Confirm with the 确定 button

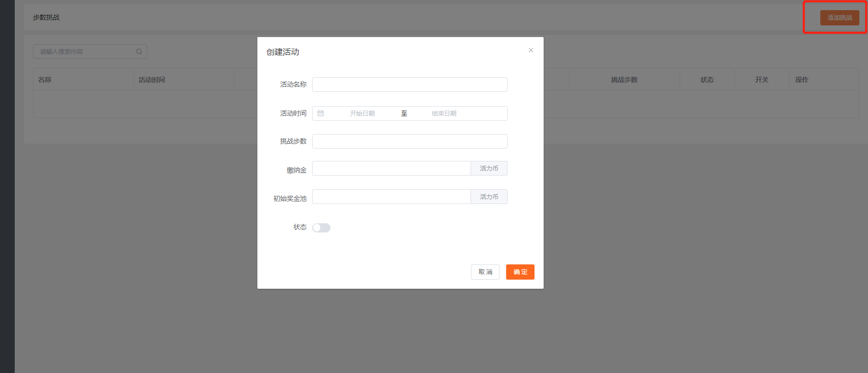click(520, 272)
